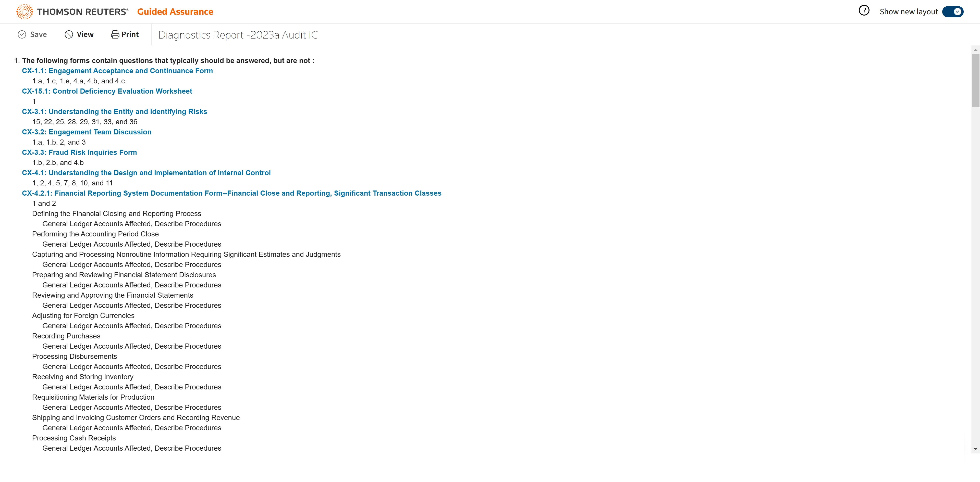Click the Guided Assurance title text
This screenshot has width=980, height=482.
175,12
